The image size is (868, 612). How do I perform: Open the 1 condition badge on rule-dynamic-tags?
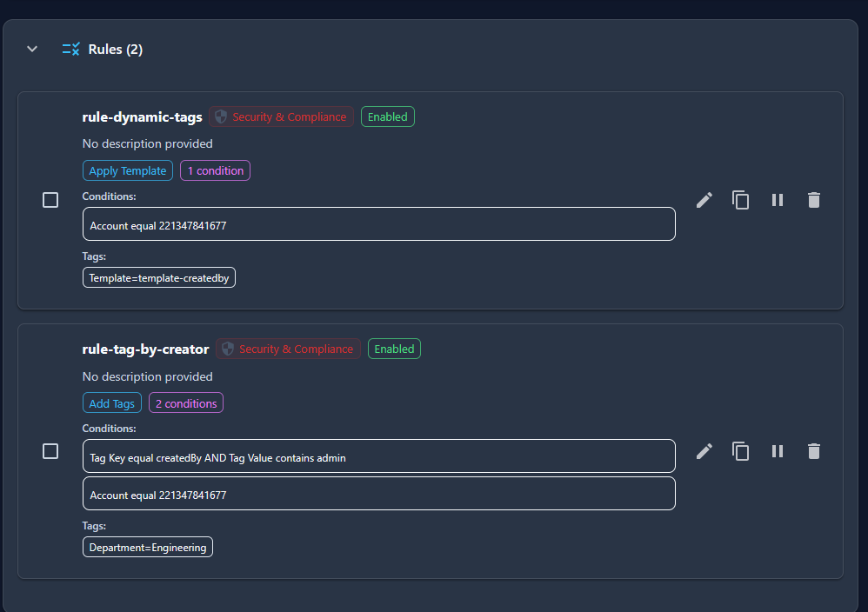pos(215,170)
